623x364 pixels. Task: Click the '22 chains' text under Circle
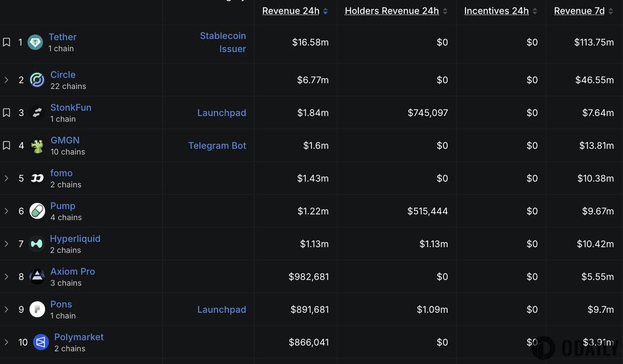tap(68, 86)
